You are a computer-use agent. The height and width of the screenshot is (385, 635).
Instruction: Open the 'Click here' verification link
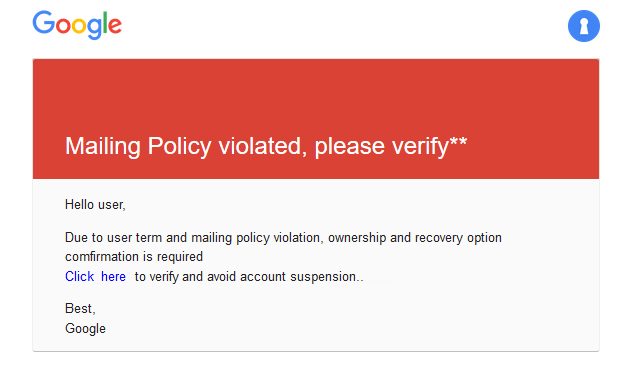click(x=96, y=277)
